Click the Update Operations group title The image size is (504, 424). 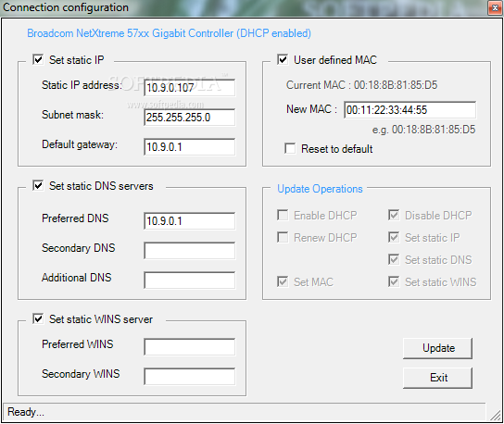[320, 189]
